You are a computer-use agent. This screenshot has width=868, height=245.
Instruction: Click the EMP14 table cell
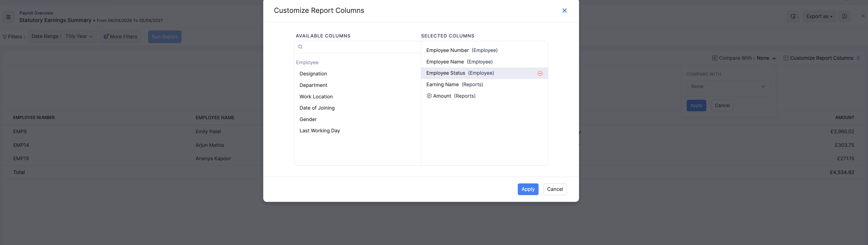click(21, 145)
